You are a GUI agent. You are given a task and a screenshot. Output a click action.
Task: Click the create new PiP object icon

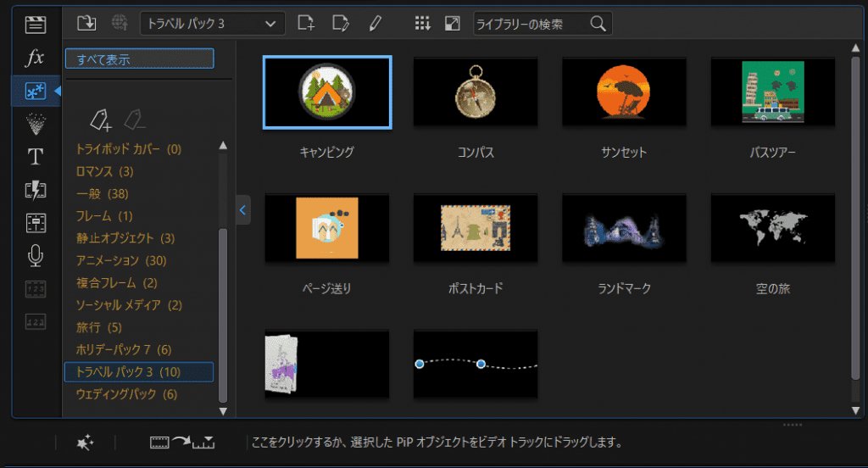pyautogui.click(x=306, y=23)
